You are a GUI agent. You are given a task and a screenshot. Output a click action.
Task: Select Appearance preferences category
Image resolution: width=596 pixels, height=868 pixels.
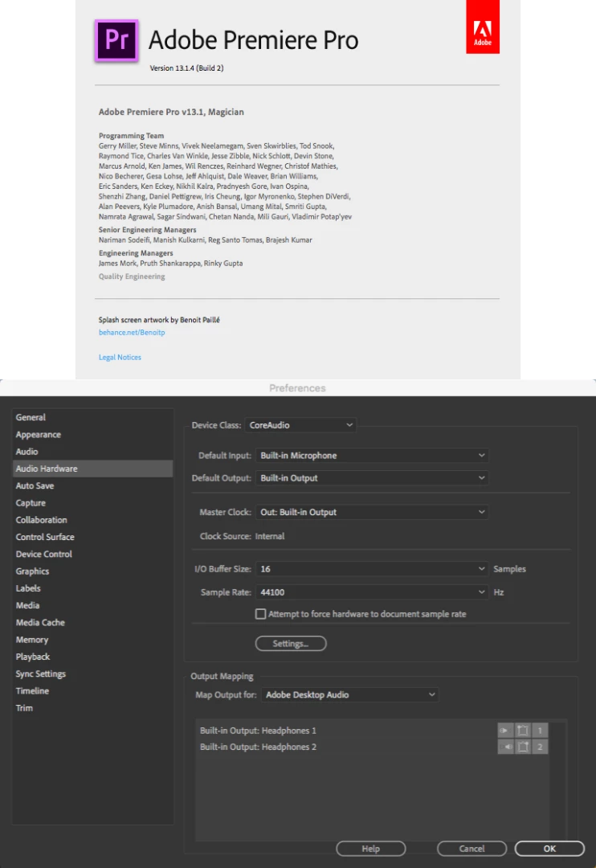point(92,435)
